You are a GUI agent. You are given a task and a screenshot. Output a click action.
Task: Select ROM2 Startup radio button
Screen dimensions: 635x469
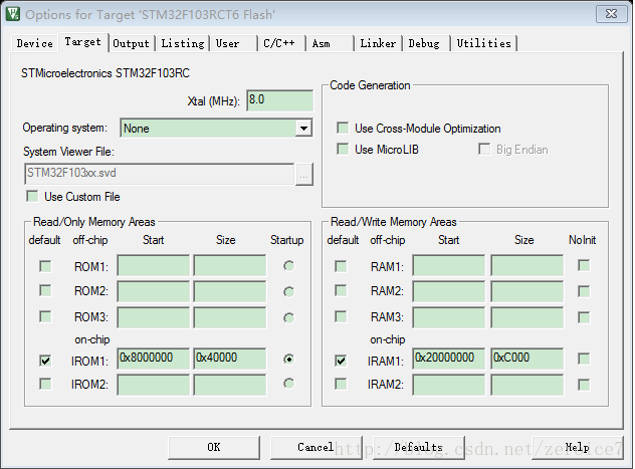pyautogui.click(x=288, y=292)
